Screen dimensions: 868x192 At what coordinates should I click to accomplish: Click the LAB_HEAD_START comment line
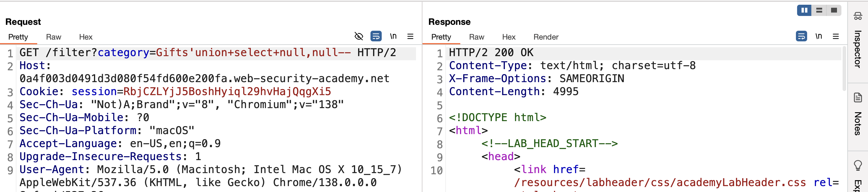[549, 144]
